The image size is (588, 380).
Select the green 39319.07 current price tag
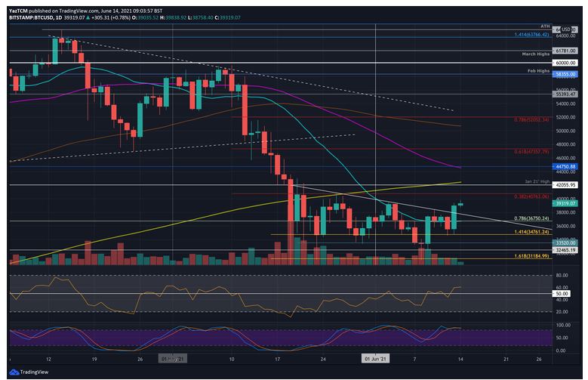565,203
